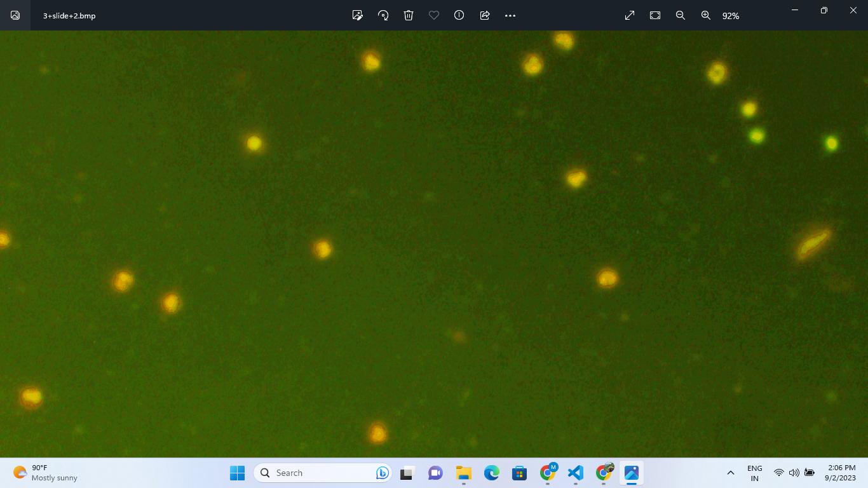The height and width of the screenshot is (488, 868).
Task: Enter full screen view
Action: click(630, 15)
